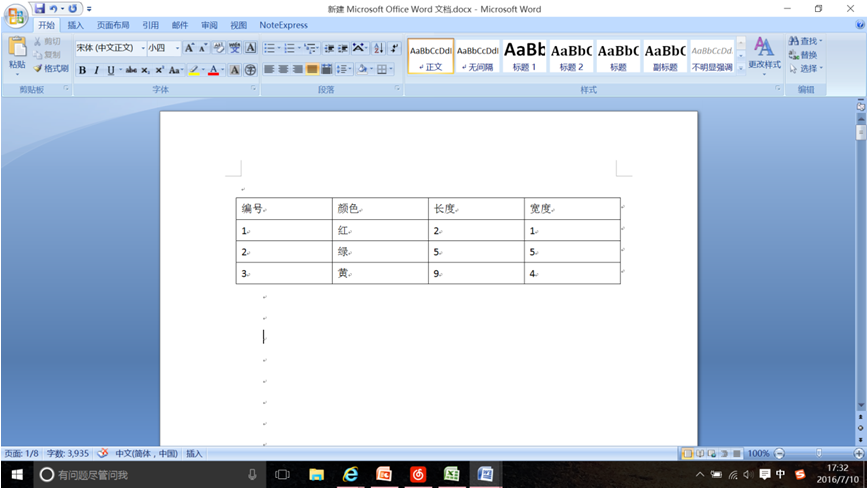This screenshot has width=868, height=489.
Task: Align text left
Action: tap(269, 69)
